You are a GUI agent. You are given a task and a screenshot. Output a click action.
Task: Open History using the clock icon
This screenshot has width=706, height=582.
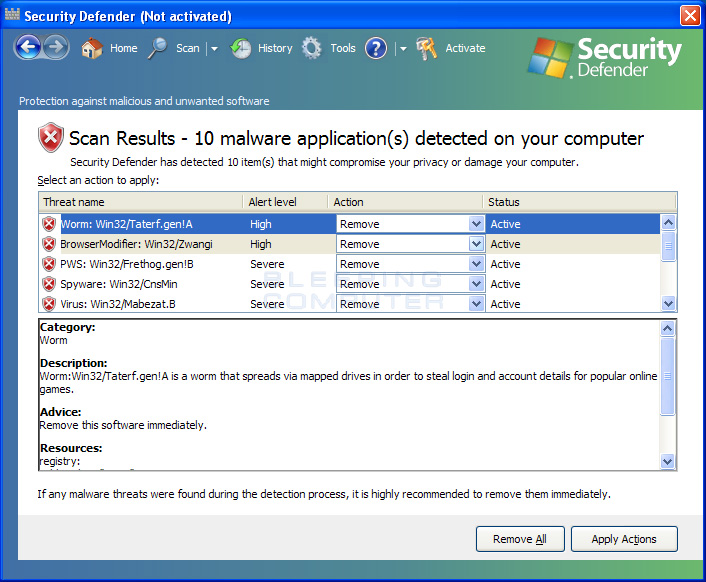241,48
